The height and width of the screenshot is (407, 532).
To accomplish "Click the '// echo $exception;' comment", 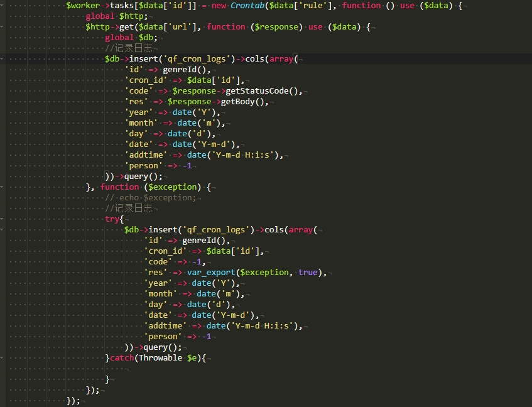I will pos(151,197).
